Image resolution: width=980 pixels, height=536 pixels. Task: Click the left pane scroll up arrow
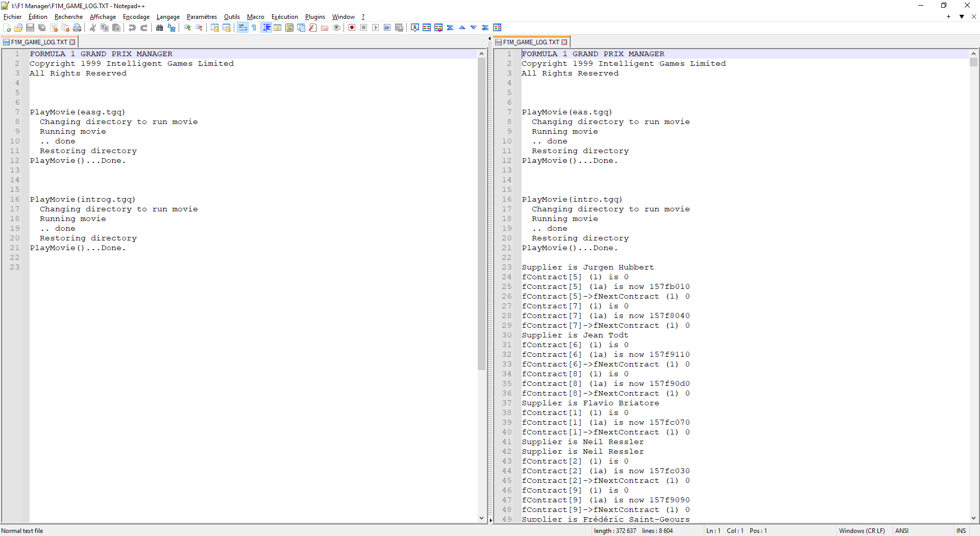481,54
